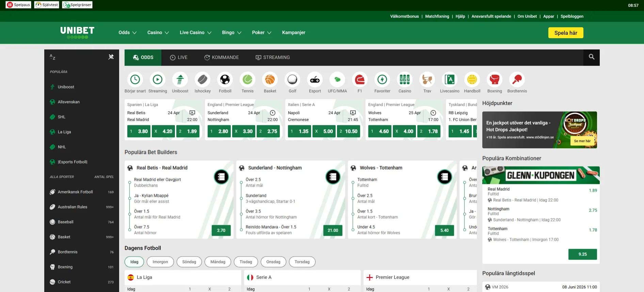Pick Wolves-Tottenham draw odds 4.00
644x292 pixels.
coord(404,131)
